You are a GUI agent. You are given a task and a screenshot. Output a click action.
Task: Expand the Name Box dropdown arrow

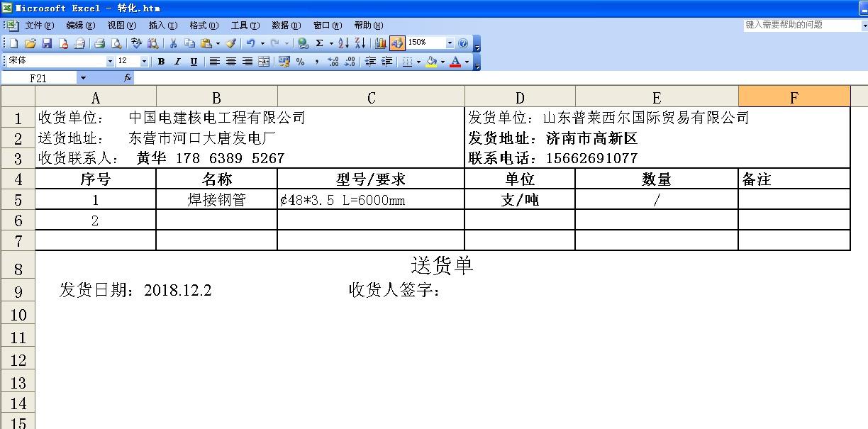pos(83,78)
